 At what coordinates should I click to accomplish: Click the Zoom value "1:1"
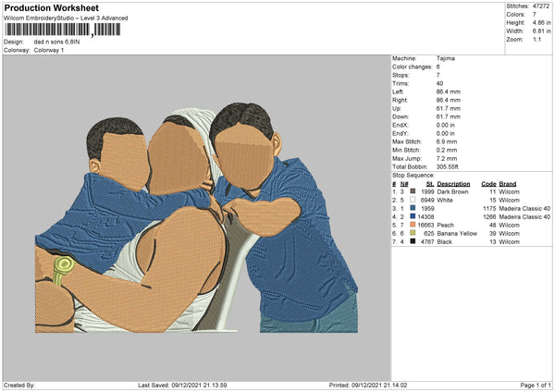click(536, 39)
